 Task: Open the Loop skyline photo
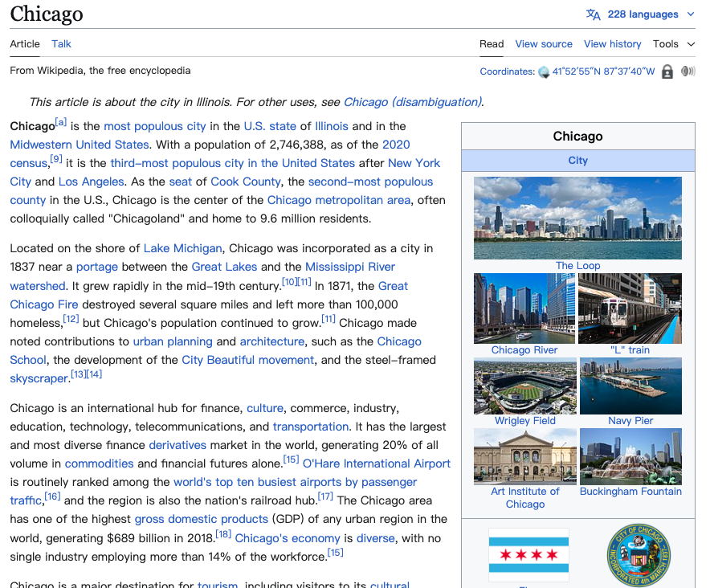pyautogui.click(x=577, y=218)
